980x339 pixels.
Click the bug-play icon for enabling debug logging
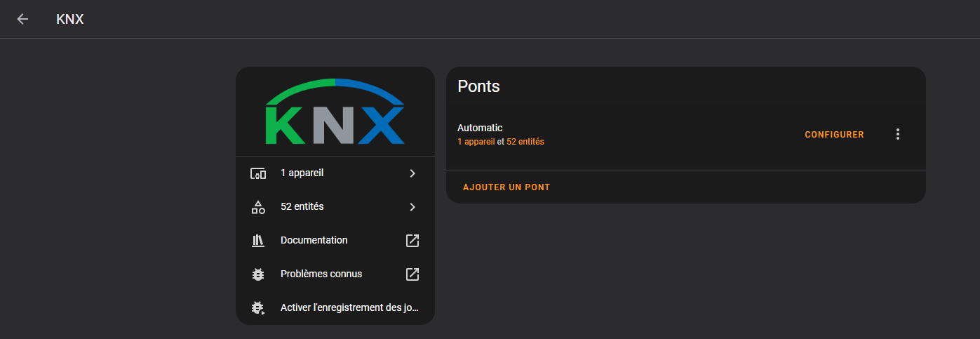coord(258,308)
